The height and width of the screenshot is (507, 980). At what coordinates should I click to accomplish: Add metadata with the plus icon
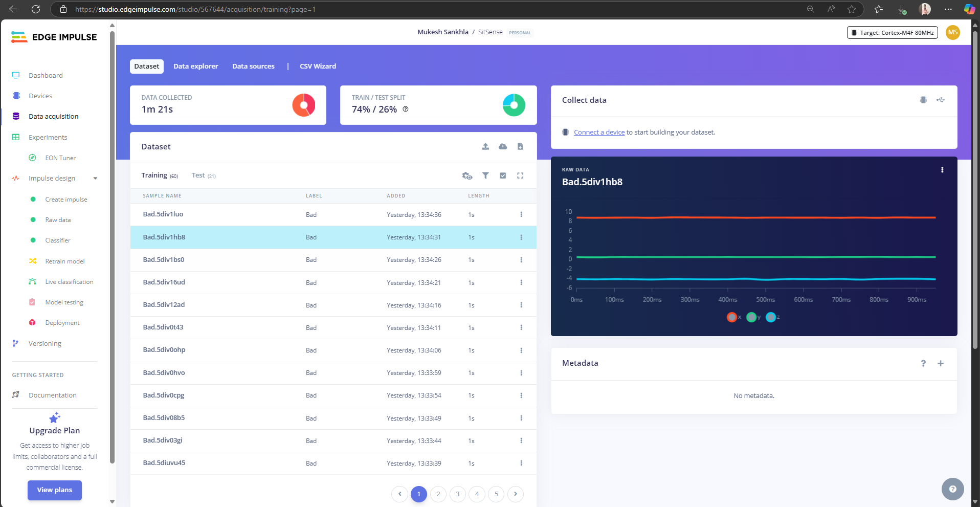tap(941, 363)
